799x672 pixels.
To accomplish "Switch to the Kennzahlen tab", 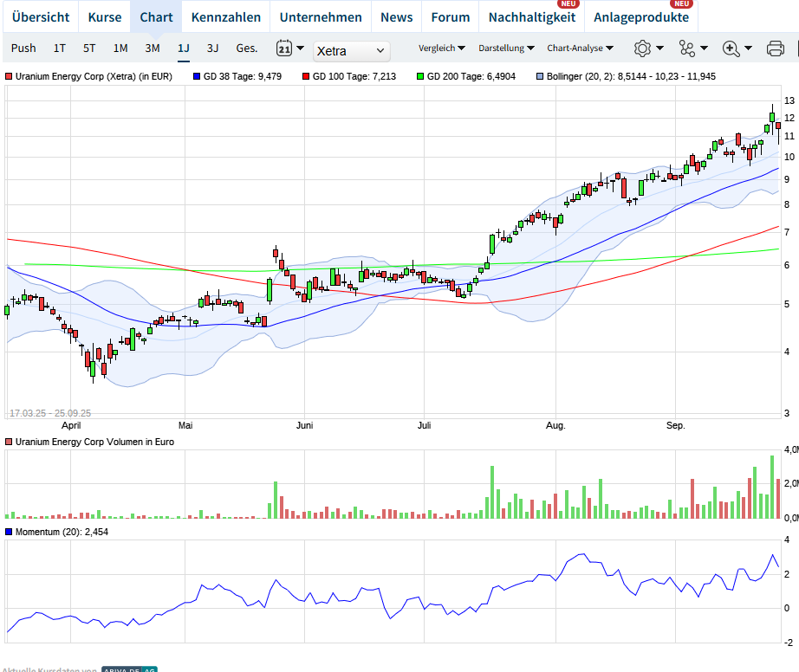I will tap(226, 16).
